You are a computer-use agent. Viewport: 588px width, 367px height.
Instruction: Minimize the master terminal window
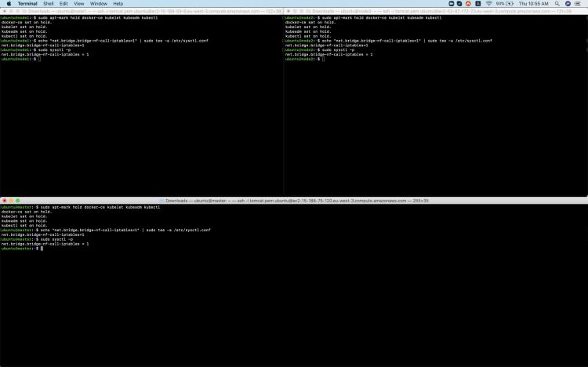click(x=11, y=201)
